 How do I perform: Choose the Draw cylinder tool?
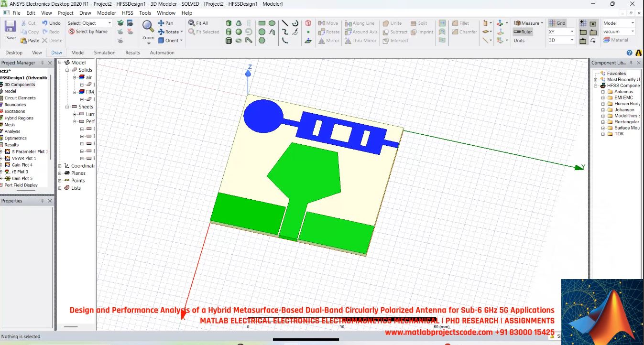tap(229, 32)
